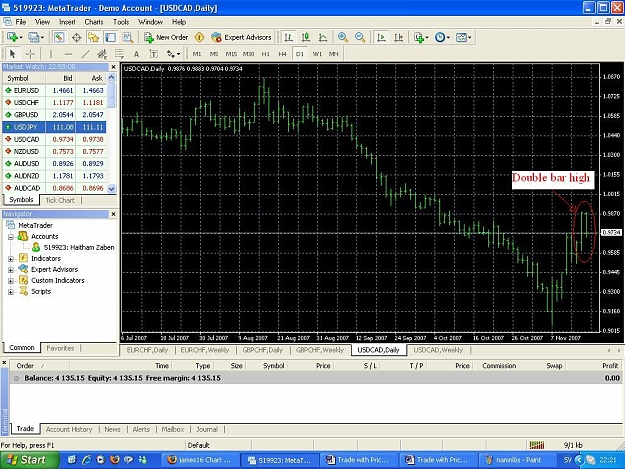Switch to the Tick Chart tab
The image size is (625, 469).
click(60, 200)
